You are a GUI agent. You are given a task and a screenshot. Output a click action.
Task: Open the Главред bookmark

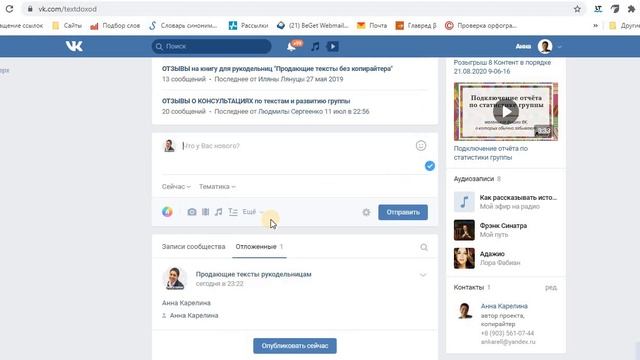(416, 25)
